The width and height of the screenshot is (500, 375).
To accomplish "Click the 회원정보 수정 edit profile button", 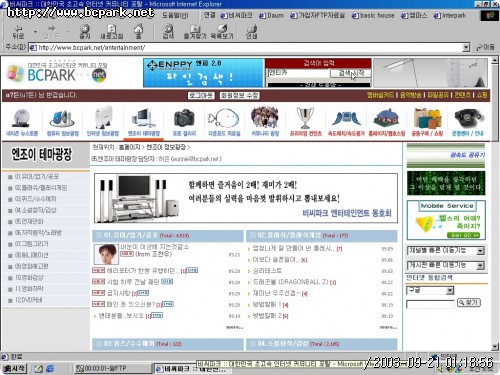I will point(240,96).
